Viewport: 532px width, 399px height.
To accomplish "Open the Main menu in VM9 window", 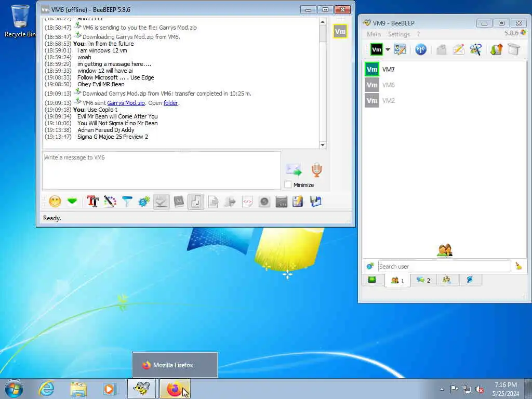I will (374, 34).
